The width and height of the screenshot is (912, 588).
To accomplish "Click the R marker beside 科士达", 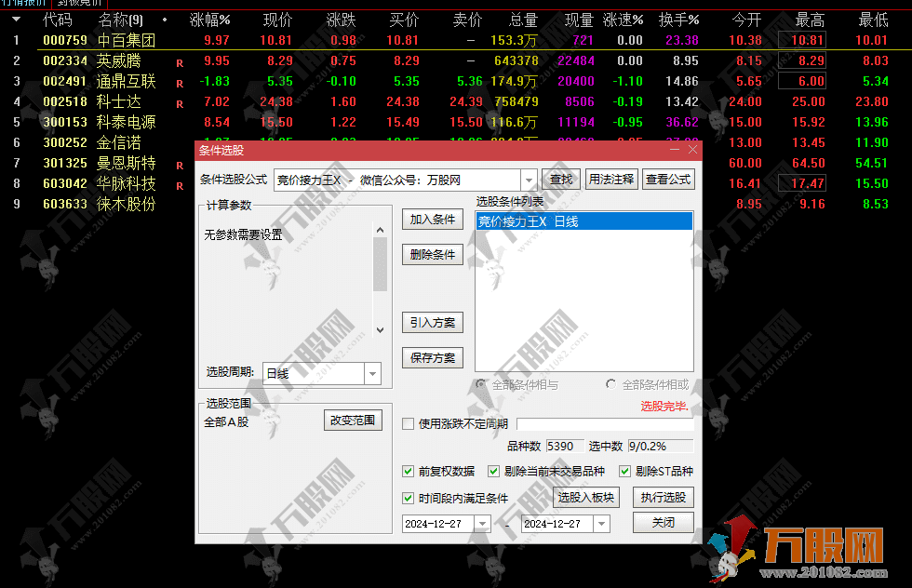I will point(180,103).
